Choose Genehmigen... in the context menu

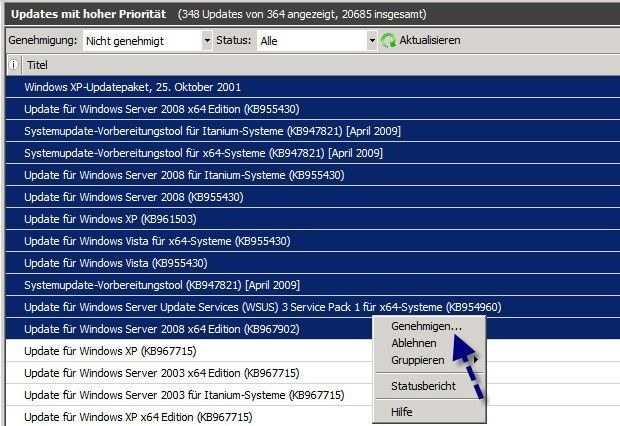tap(426, 326)
